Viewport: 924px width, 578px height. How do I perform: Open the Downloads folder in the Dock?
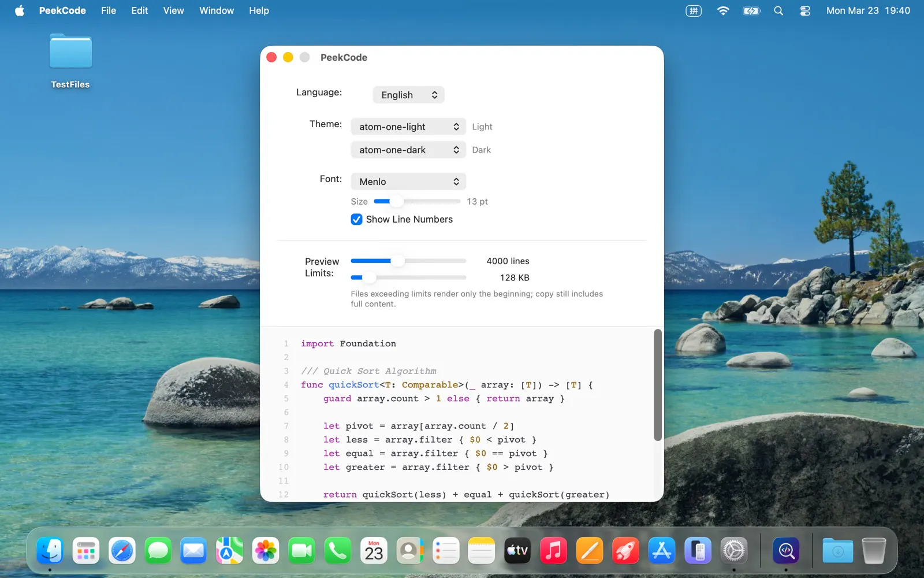tap(837, 551)
